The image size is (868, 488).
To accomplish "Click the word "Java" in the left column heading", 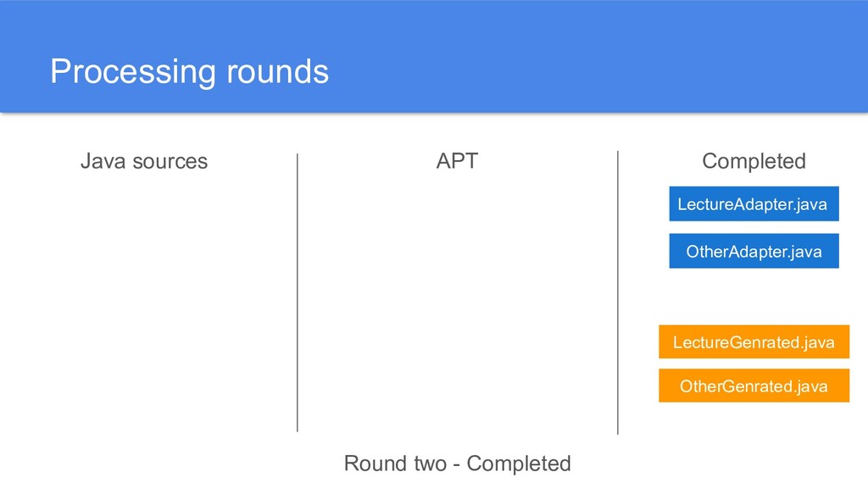I will coord(98,161).
